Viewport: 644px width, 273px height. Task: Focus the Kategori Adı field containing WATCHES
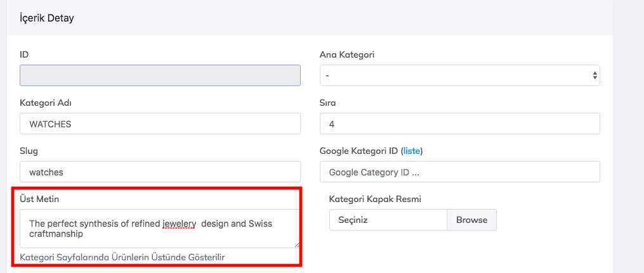point(160,124)
